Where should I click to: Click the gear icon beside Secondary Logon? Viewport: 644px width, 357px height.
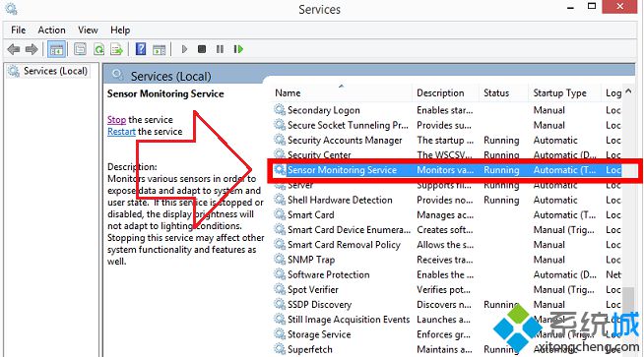(x=280, y=109)
